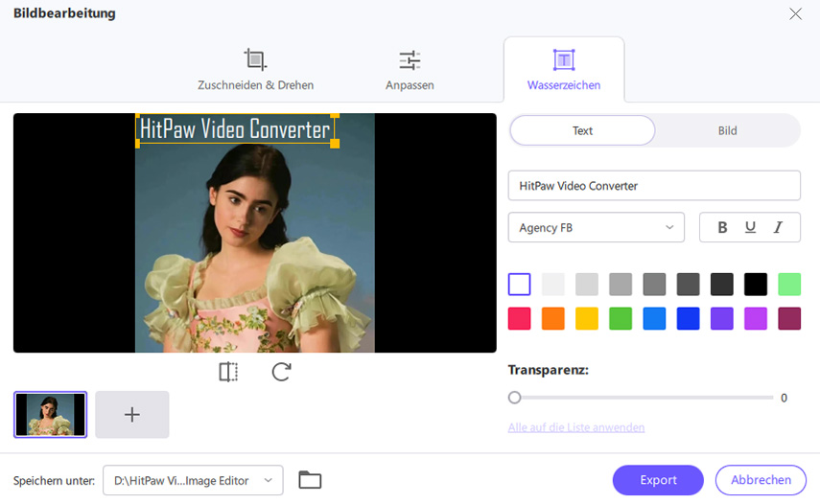This screenshot has height=504, width=820.
Task: Toggle underline text formatting
Action: coord(750,227)
